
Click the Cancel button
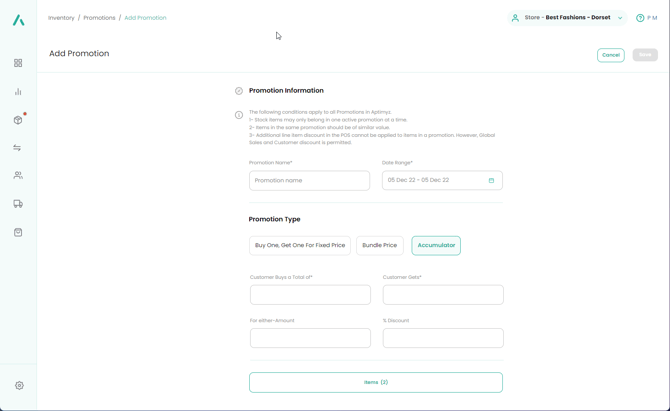point(610,55)
